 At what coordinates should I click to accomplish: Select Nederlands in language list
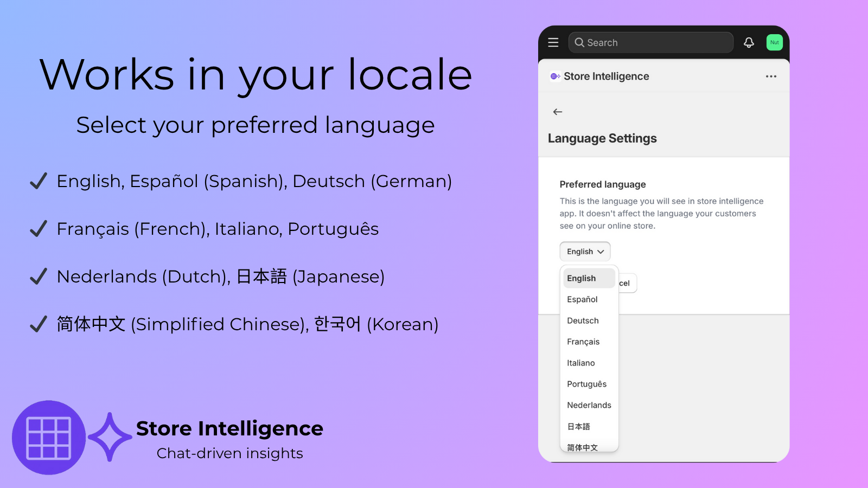589,405
